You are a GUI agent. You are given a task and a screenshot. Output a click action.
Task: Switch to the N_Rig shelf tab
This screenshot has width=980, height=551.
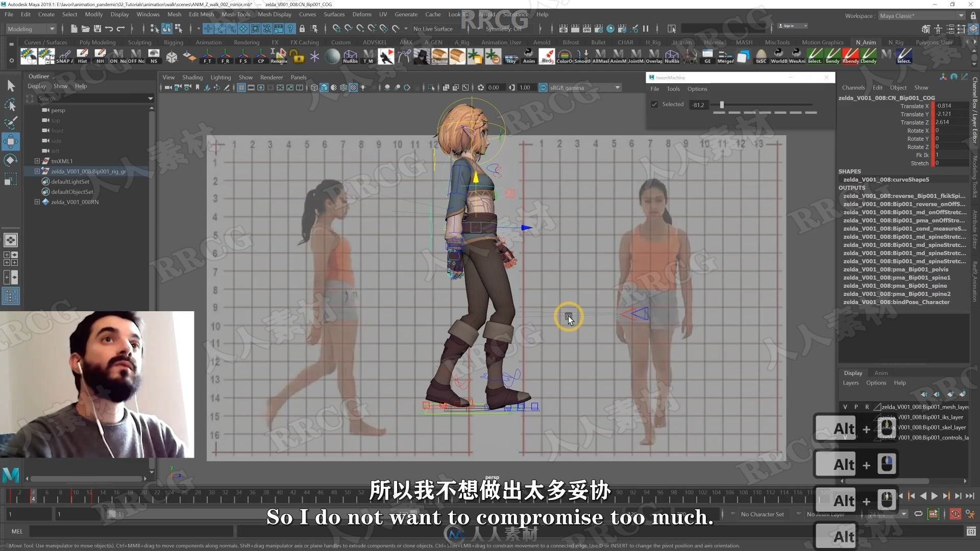point(896,42)
